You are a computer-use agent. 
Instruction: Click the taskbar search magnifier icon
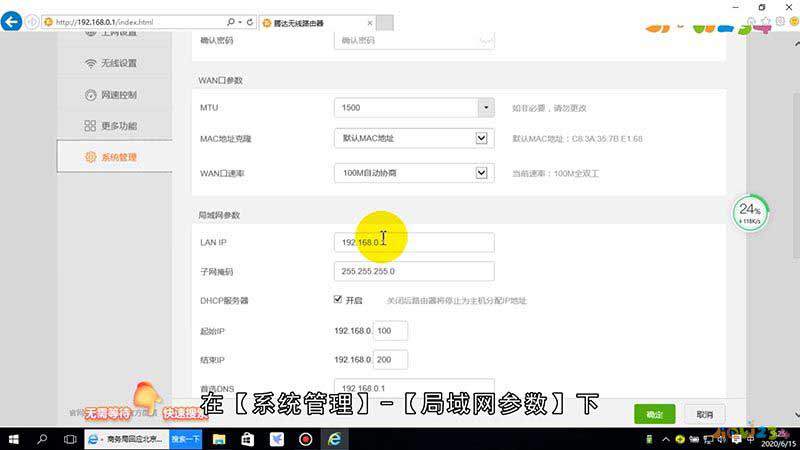pos(42,439)
